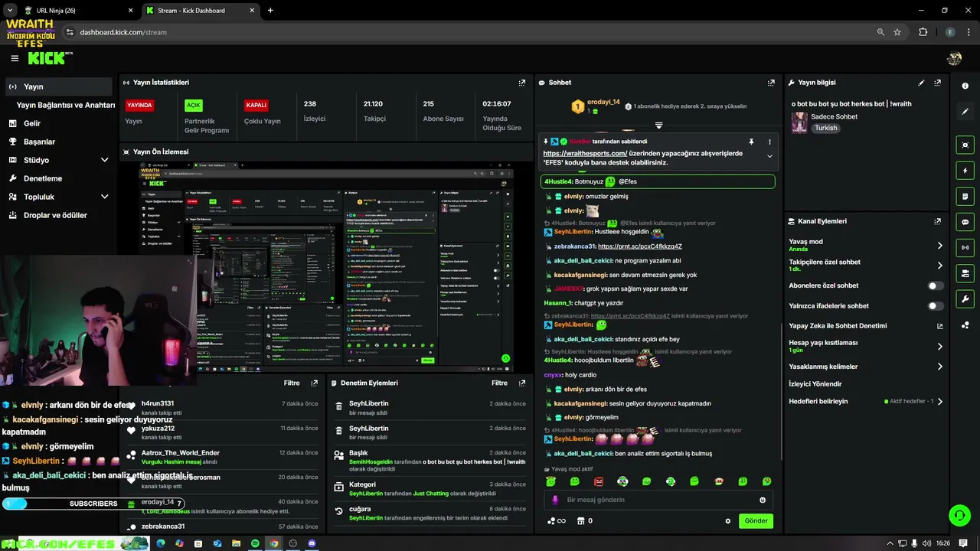Click the info icon in the right sidebar
Viewport: 980px width, 551px height.
coord(965,86)
